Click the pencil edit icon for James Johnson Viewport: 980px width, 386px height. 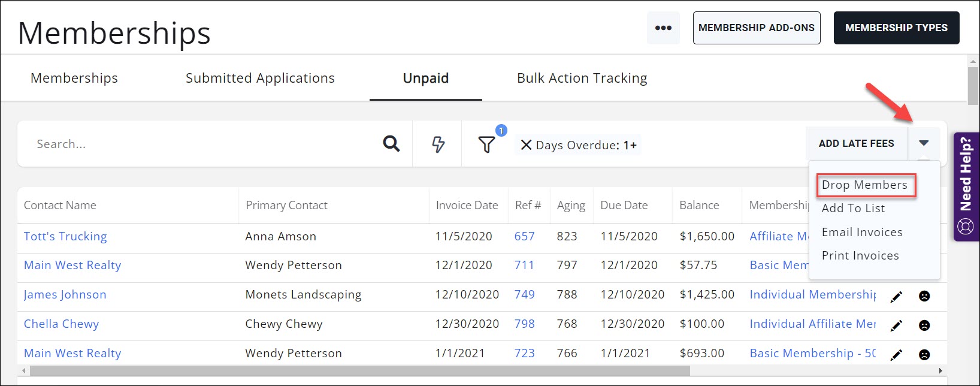pos(896,296)
